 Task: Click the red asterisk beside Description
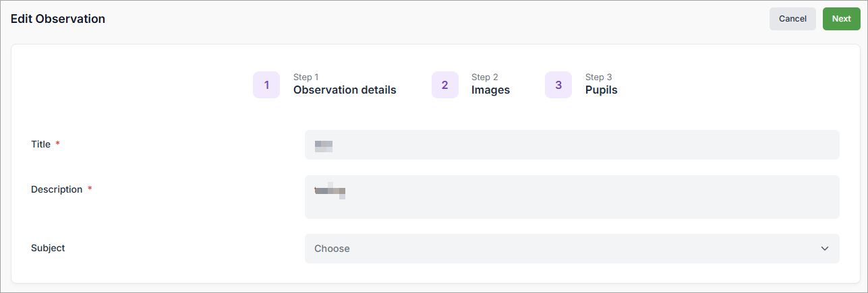[x=90, y=189]
